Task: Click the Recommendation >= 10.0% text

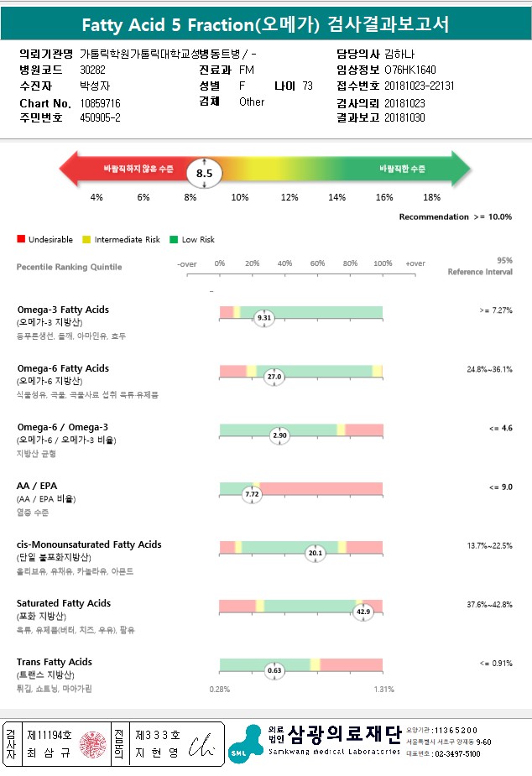Action: click(x=456, y=216)
